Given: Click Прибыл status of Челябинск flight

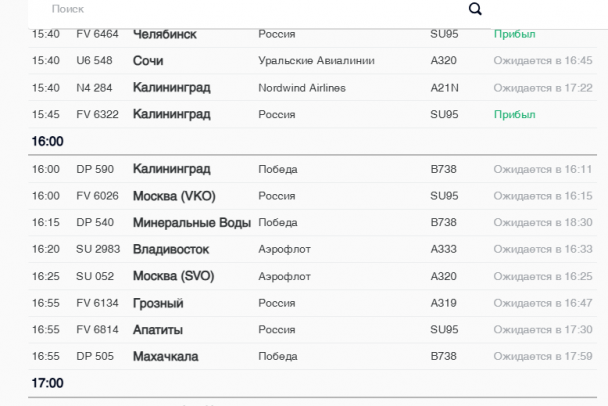Looking at the screenshot, I should click(515, 34).
